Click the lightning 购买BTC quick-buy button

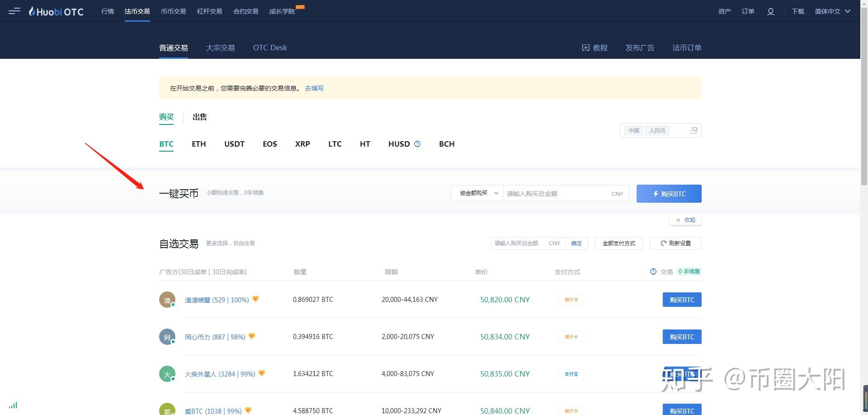pos(669,194)
